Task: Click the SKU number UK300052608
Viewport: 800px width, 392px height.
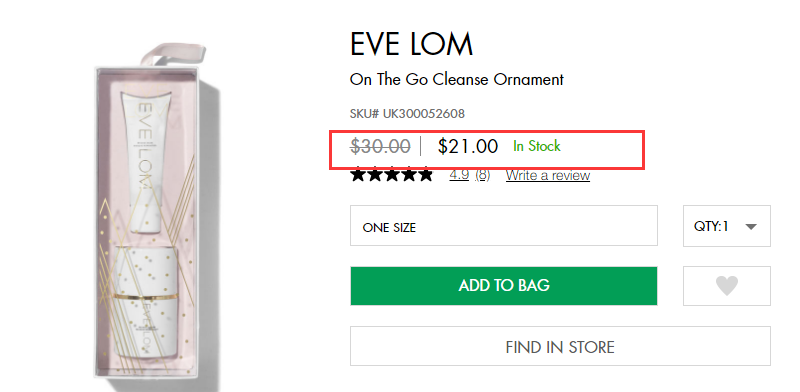Action: [424, 113]
